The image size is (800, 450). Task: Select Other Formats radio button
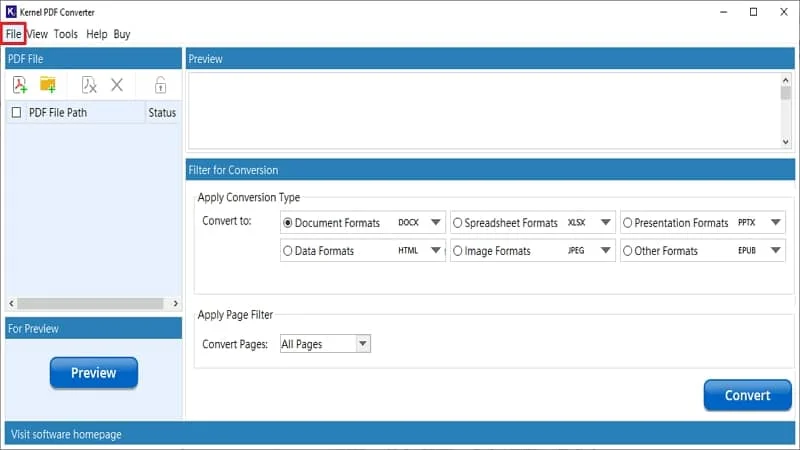628,251
